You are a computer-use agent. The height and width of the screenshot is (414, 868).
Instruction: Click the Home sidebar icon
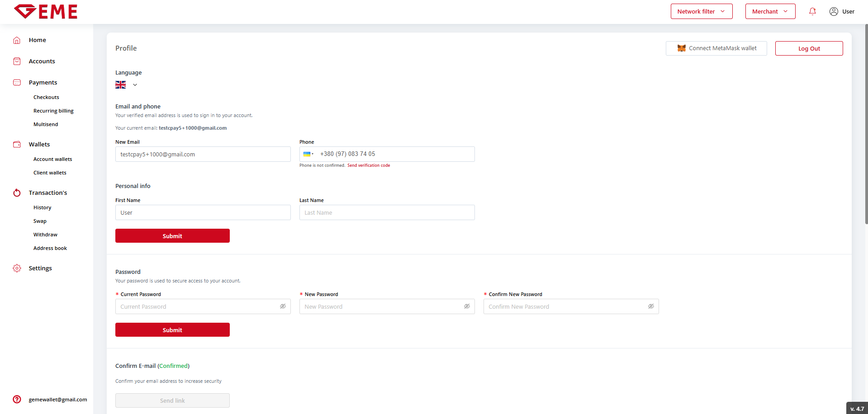[17, 40]
